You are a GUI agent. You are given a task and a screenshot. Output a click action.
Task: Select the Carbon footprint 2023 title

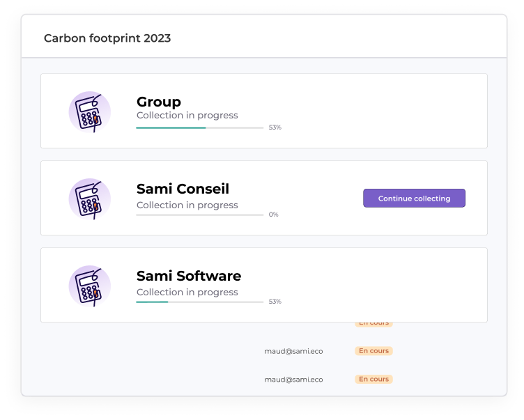107,38
